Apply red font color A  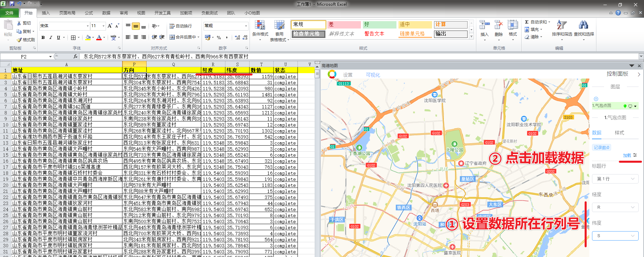[x=99, y=38]
